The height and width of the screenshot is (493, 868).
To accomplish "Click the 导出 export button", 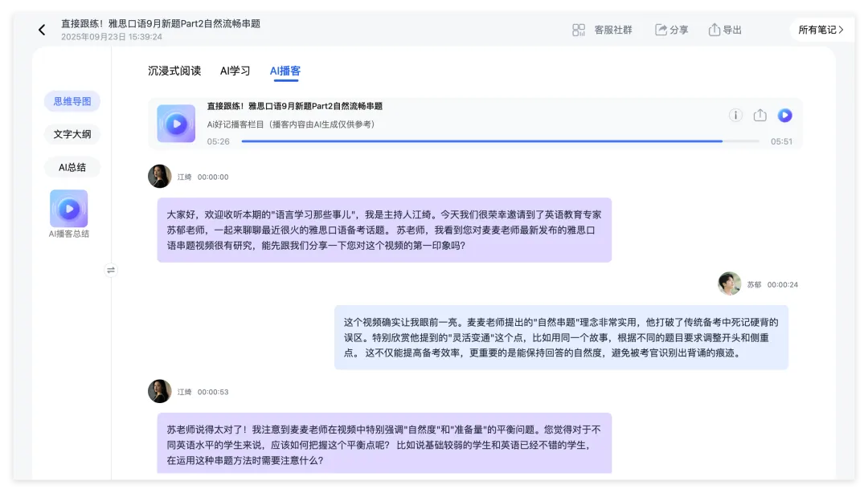I will (x=725, y=30).
